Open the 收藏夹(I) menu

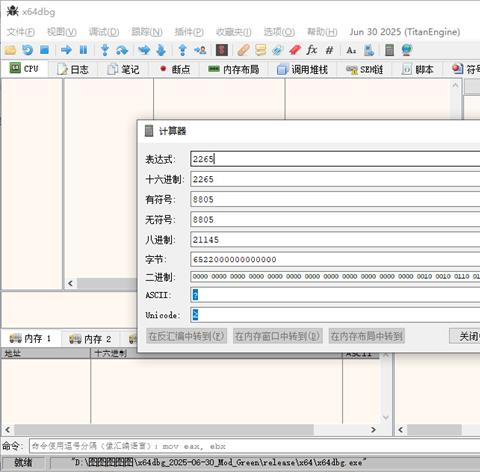coord(233,32)
